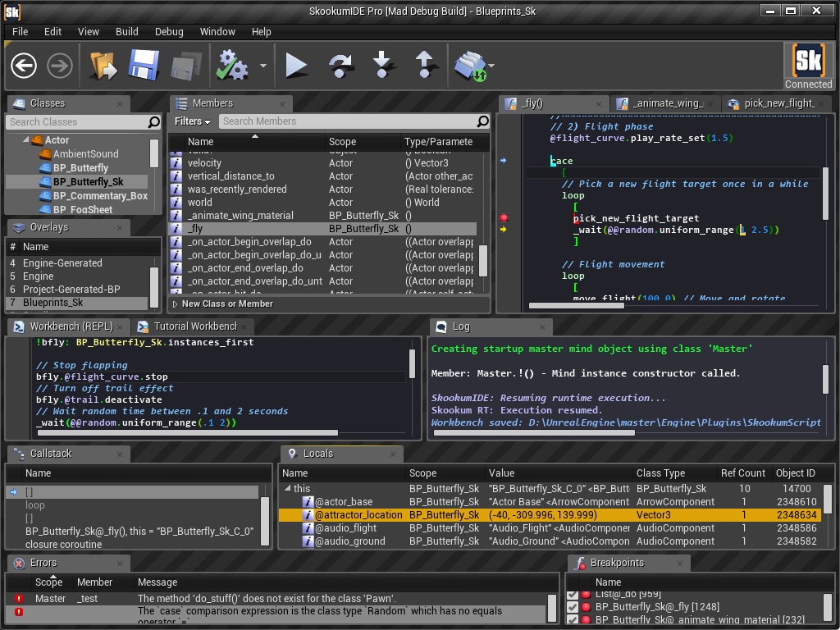Click the Search Members input field
The image size is (840, 630).
(348, 121)
